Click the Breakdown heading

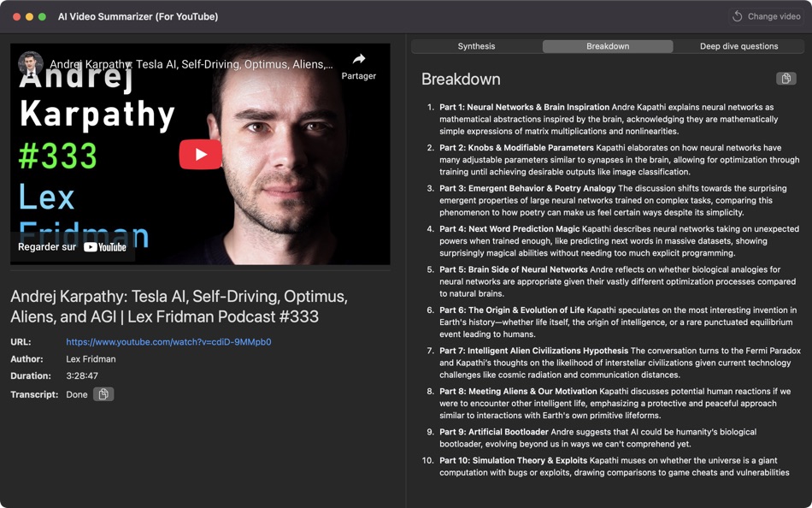pyautogui.click(x=461, y=80)
